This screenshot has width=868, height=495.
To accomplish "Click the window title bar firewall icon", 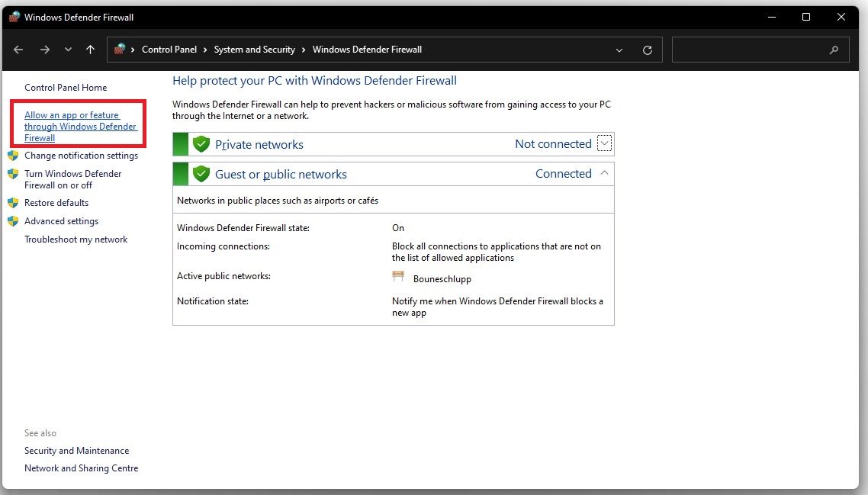I will [14, 18].
